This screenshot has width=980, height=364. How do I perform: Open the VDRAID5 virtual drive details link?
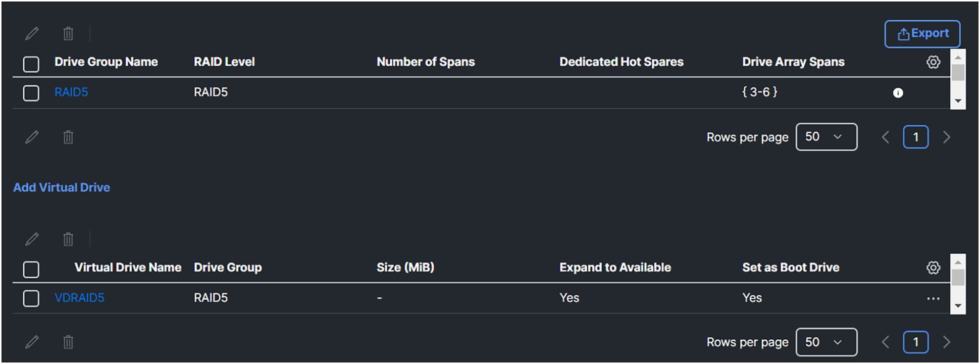pyautogui.click(x=79, y=298)
